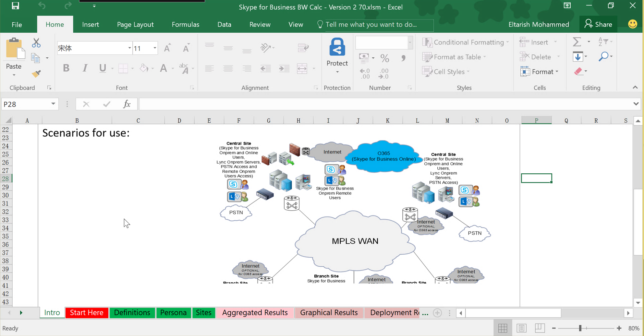Click the Orientation text angle icon

click(266, 48)
